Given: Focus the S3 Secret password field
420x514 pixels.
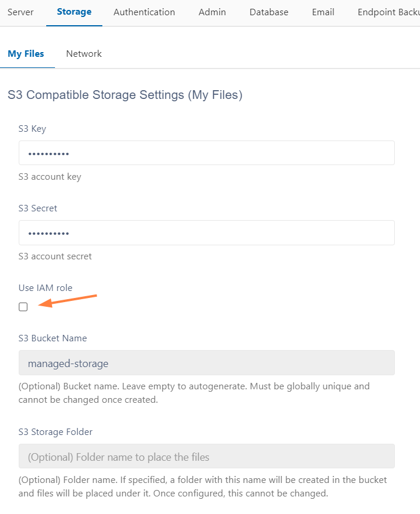Looking at the screenshot, I should tap(206, 232).
